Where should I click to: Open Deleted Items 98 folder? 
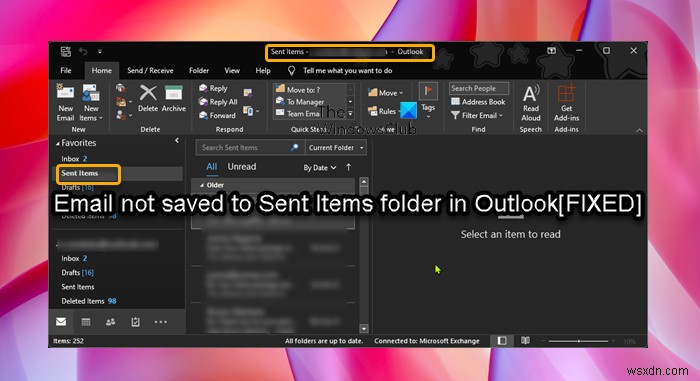pos(89,301)
